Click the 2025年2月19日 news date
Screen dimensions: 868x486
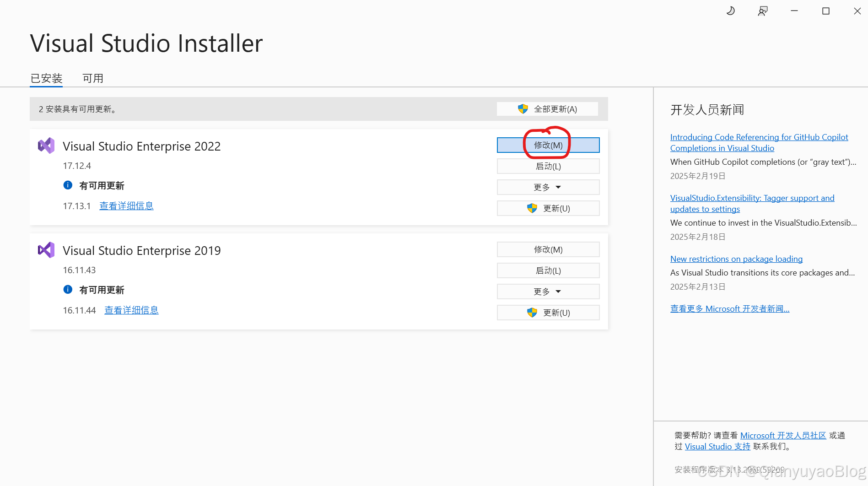click(698, 176)
